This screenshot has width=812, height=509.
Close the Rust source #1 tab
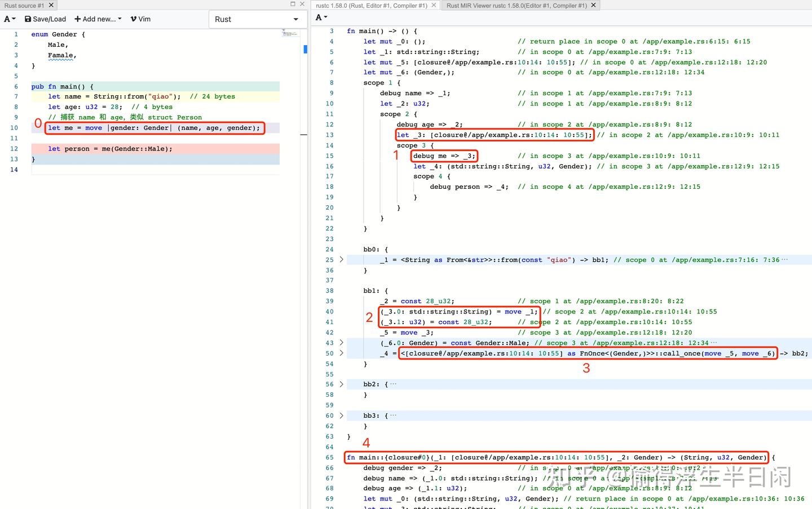pos(51,5)
